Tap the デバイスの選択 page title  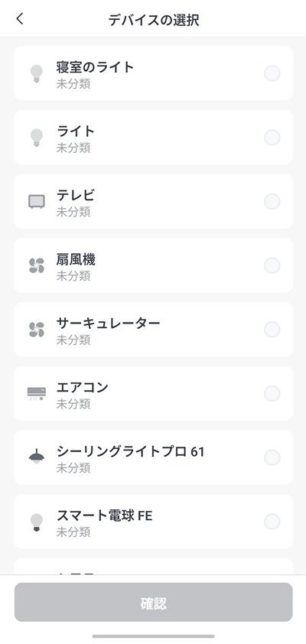154,20
